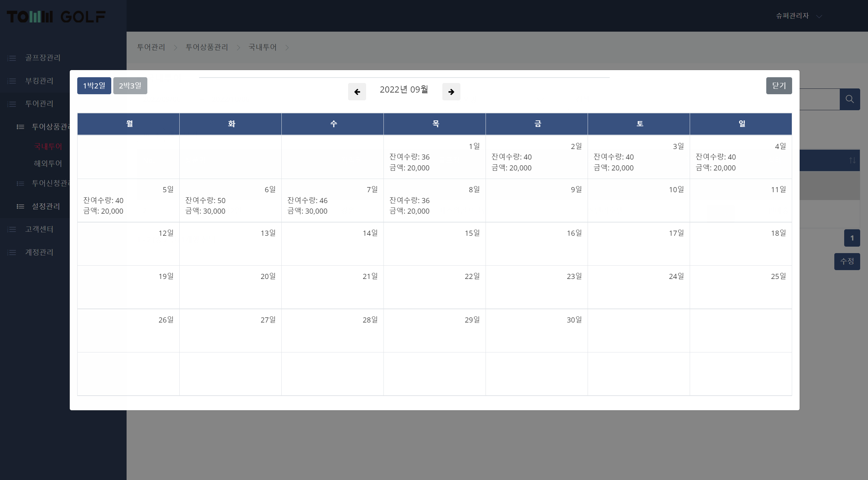This screenshot has width=868, height=480.
Task: Click list icon beside 골프장관리
Action: pos(12,58)
